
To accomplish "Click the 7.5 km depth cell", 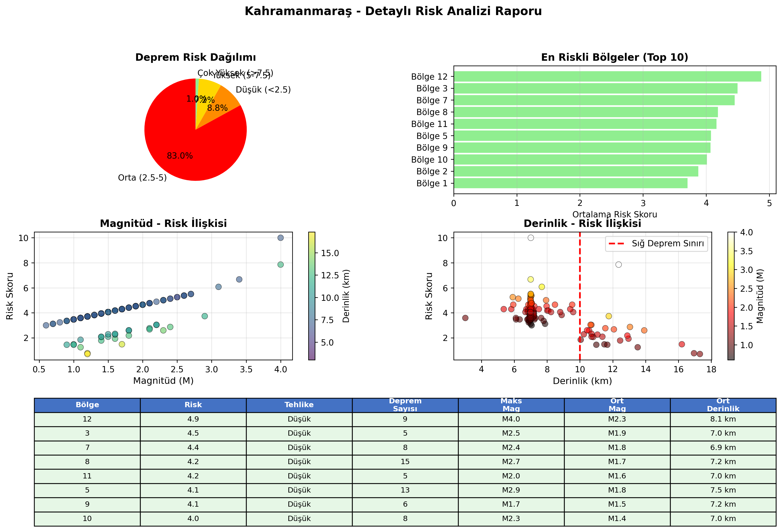I will [x=723, y=490].
